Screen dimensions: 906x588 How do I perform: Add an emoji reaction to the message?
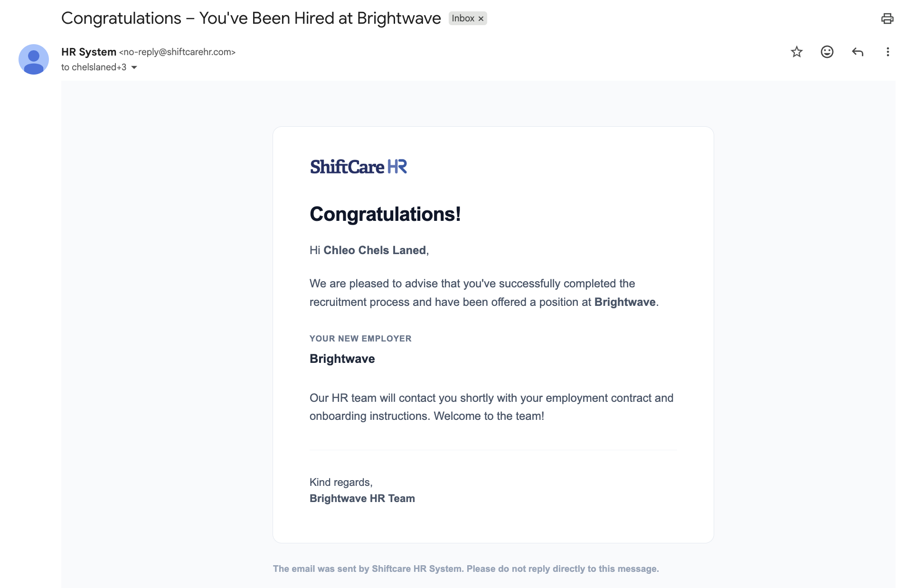pos(827,52)
